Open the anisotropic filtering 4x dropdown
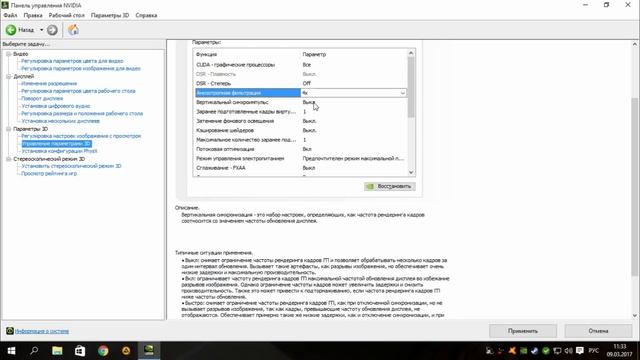Viewport: 640px width, 360px height. click(x=402, y=93)
